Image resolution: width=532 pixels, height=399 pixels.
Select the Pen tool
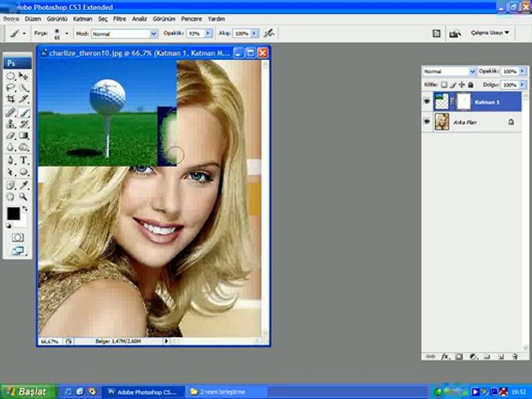tap(11, 160)
